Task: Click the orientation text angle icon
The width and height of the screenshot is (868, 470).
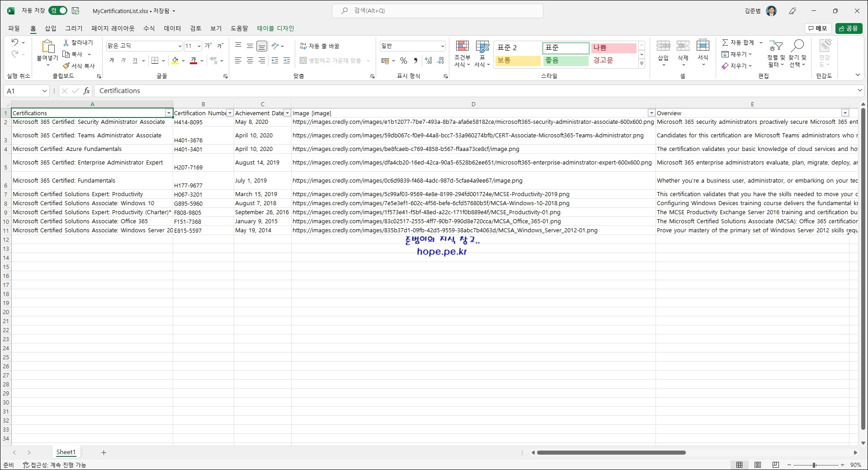Action: [x=275, y=46]
